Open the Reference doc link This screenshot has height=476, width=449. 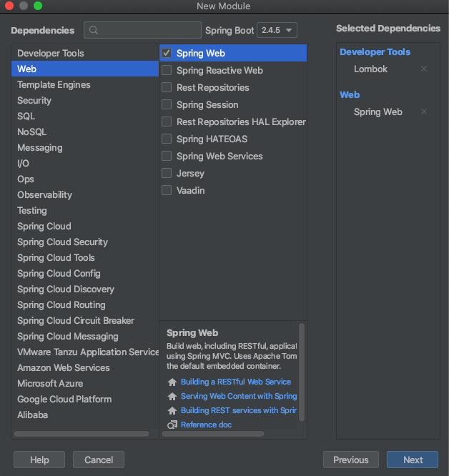coord(207,425)
